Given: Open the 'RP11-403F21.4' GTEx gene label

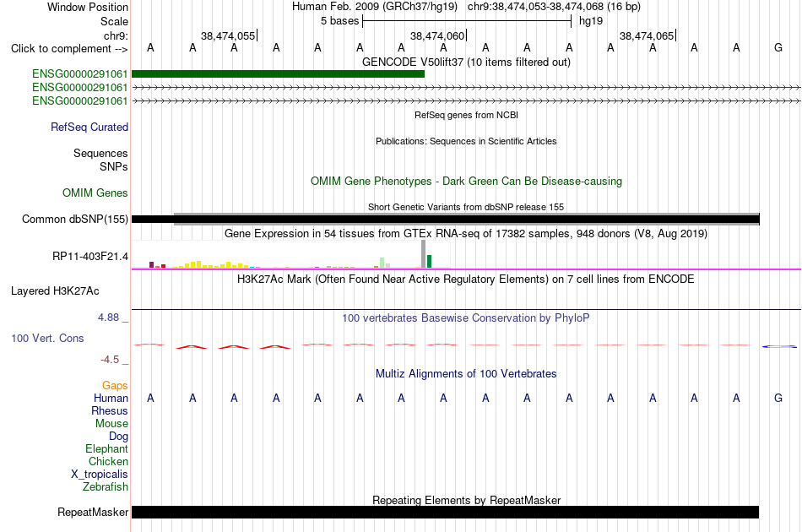Looking at the screenshot, I should click(x=90, y=256).
